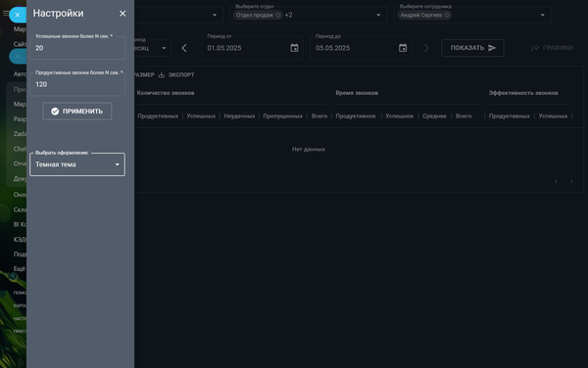Click the Время звонков group header
Image resolution: width=588 pixels, height=368 pixels.
point(357,93)
